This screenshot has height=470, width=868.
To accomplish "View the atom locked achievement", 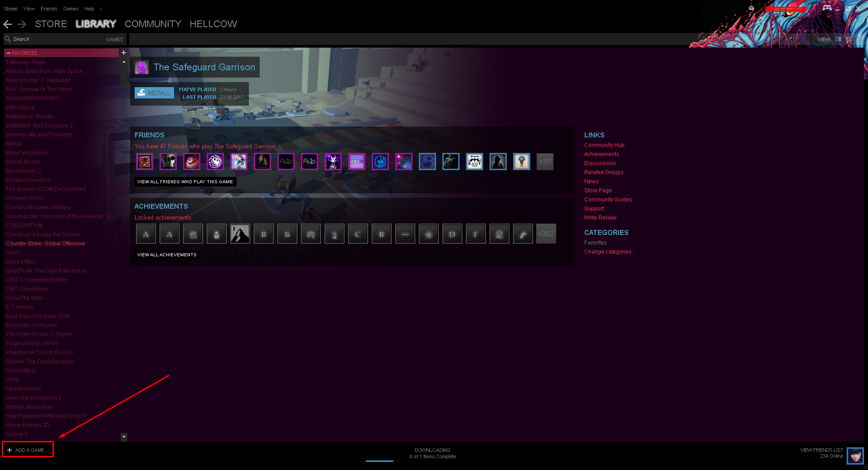I will click(429, 234).
